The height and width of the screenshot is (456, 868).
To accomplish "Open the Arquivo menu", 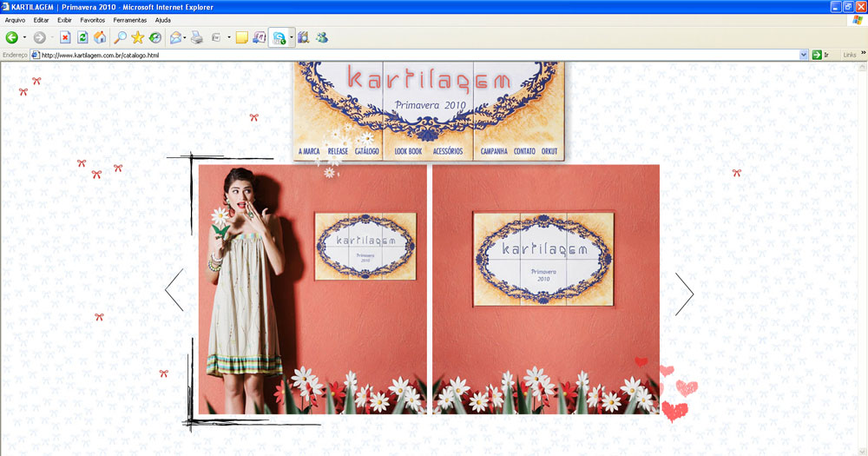I will click(x=15, y=20).
